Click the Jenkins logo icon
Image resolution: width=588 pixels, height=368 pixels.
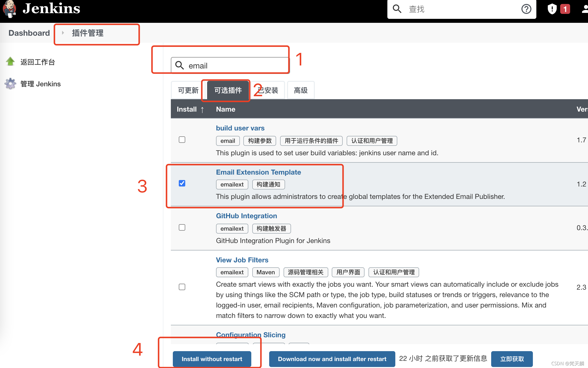(x=9, y=9)
